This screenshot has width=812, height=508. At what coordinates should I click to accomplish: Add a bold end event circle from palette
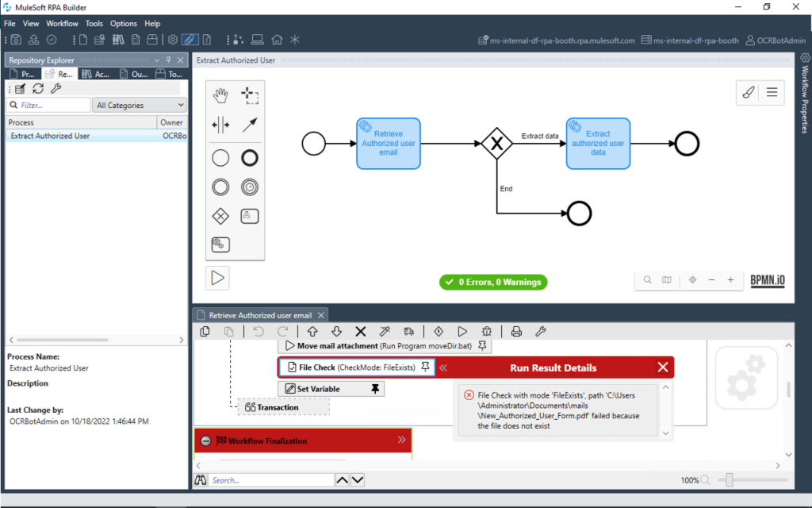pos(250,158)
